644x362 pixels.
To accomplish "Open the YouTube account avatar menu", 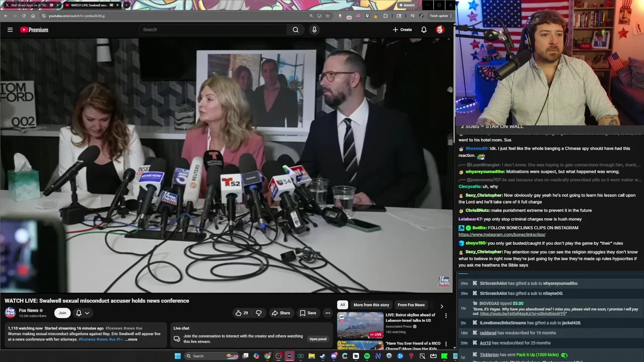I will coord(440,30).
